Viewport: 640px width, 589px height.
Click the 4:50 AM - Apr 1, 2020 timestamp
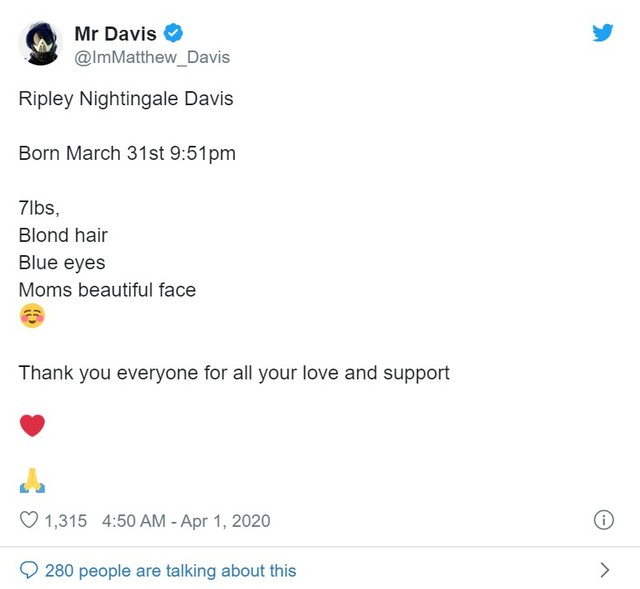pos(186,520)
